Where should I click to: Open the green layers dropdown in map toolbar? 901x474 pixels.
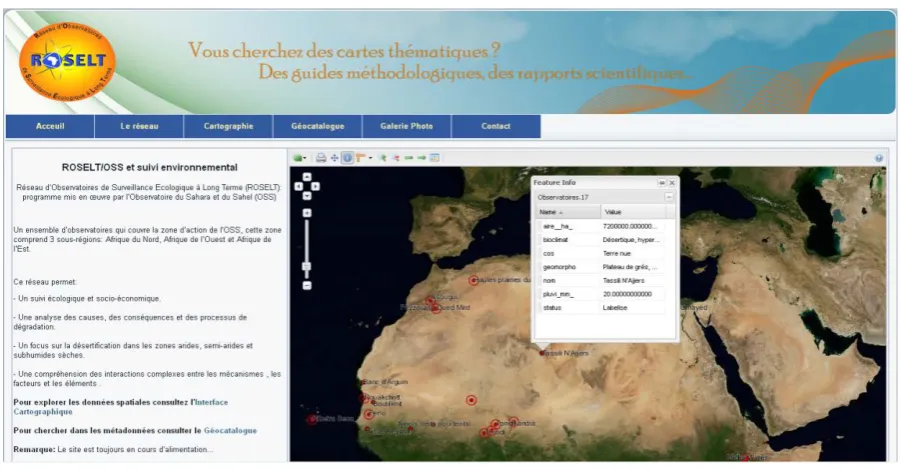(x=299, y=158)
